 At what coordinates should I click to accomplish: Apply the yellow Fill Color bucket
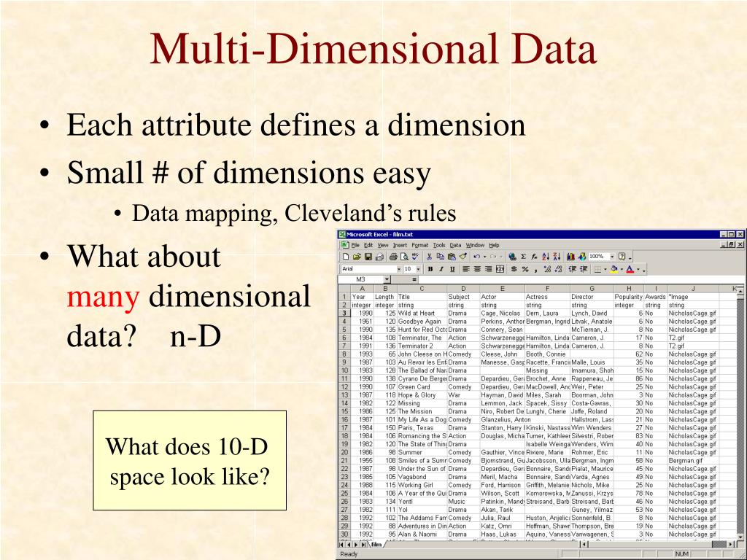pos(614,269)
